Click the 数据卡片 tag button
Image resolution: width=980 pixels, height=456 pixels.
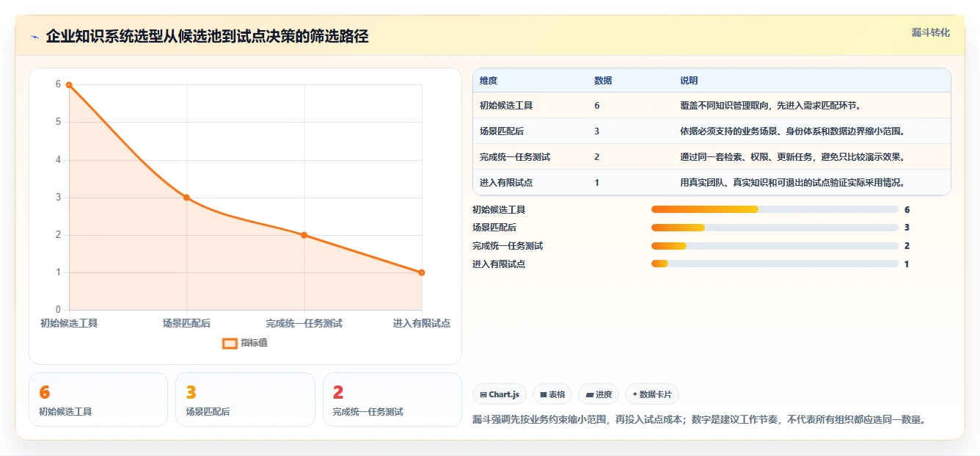[x=652, y=394]
